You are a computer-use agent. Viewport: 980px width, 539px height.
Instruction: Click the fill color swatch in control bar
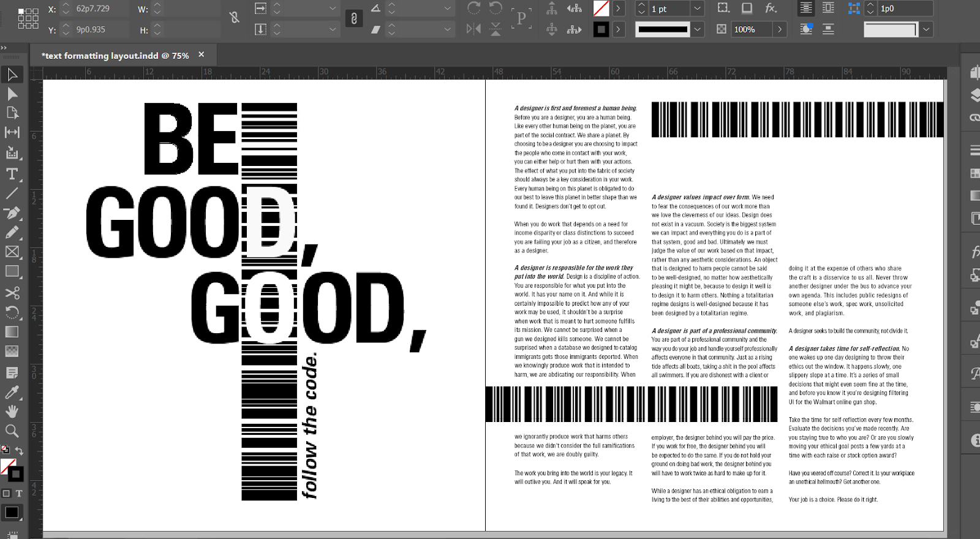(x=601, y=9)
